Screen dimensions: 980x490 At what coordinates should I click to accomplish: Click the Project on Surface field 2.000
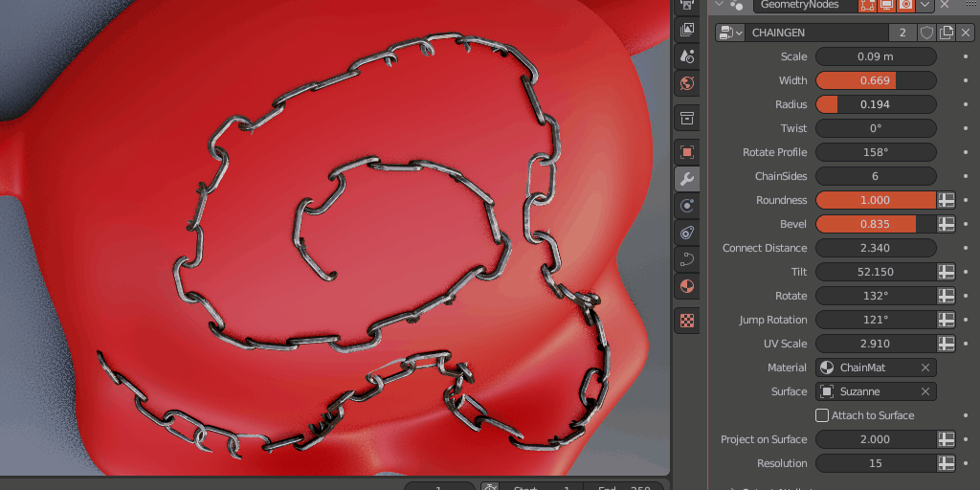click(876, 439)
